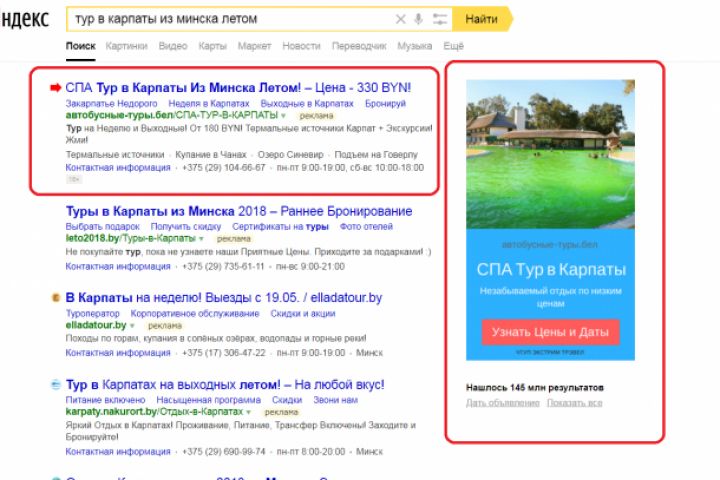Image resolution: width=720 pixels, height=480 pixels.
Task: Follow the Выбрать подарок sitelink
Action: [103, 226]
